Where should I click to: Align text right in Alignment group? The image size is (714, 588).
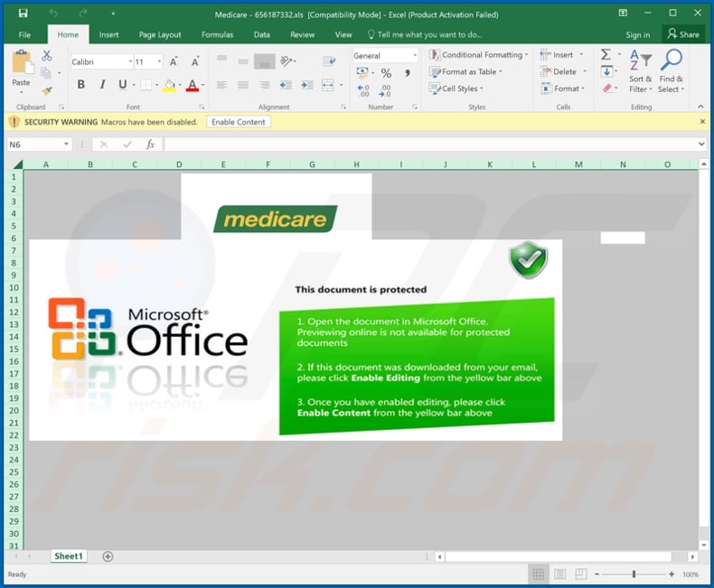[265, 85]
